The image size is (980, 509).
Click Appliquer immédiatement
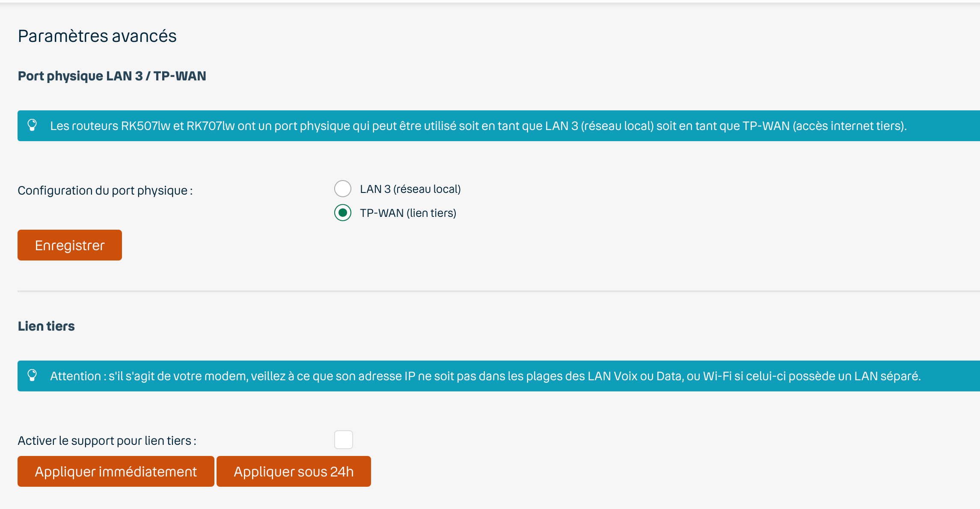point(116,471)
